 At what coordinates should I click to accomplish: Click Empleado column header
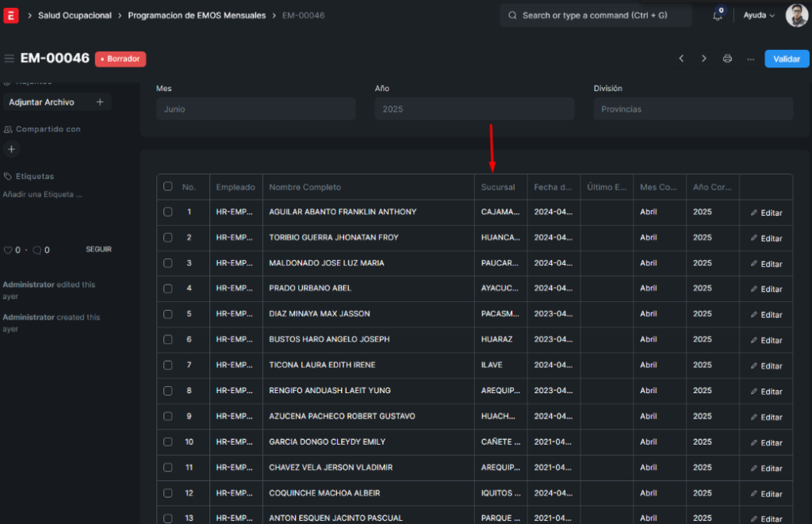point(236,187)
